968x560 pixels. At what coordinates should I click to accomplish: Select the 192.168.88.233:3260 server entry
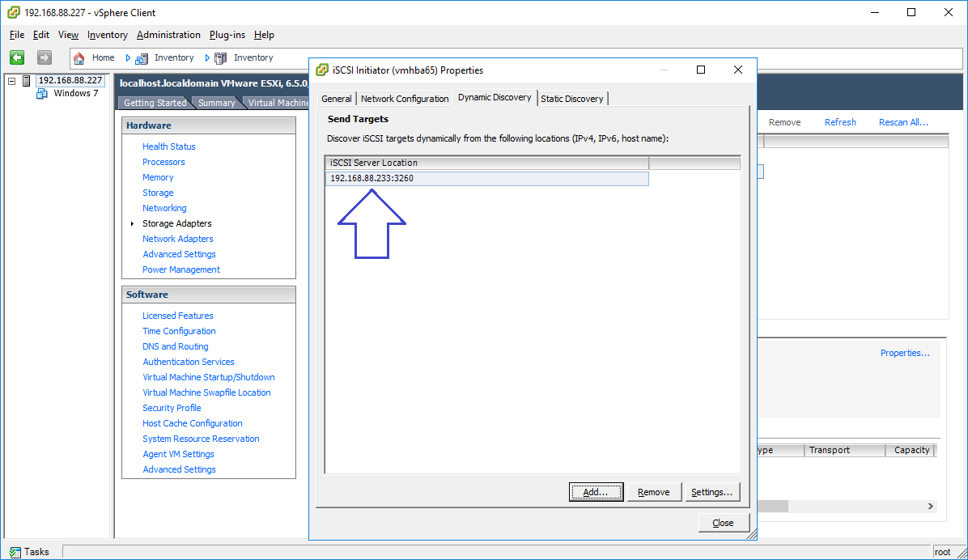(487, 178)
